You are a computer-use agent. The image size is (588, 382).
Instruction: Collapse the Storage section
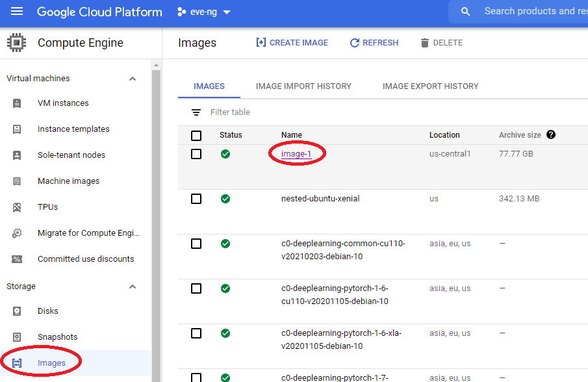133,286
